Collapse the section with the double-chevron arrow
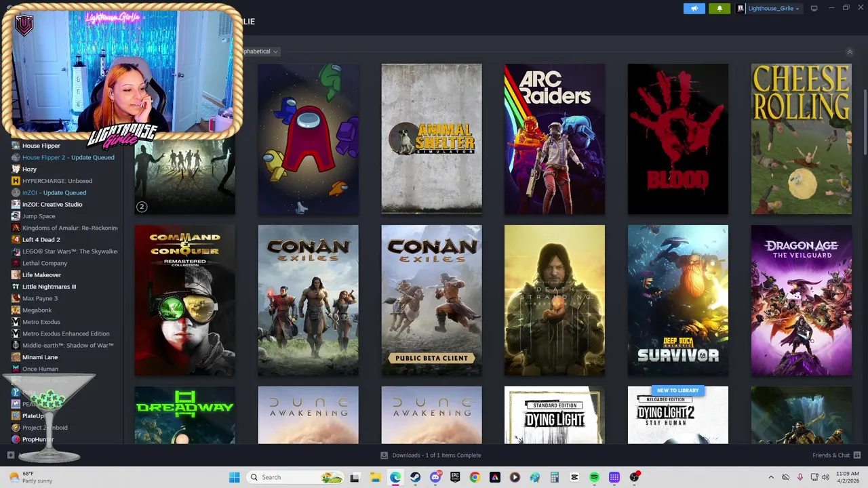Screen dimensions: 868x488 point(849,52)
